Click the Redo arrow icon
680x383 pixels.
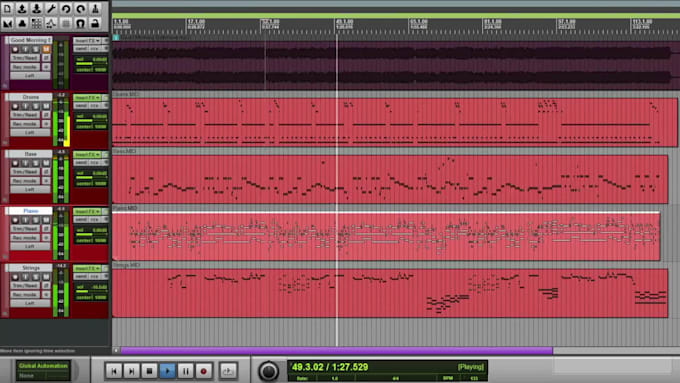[81, 9]
